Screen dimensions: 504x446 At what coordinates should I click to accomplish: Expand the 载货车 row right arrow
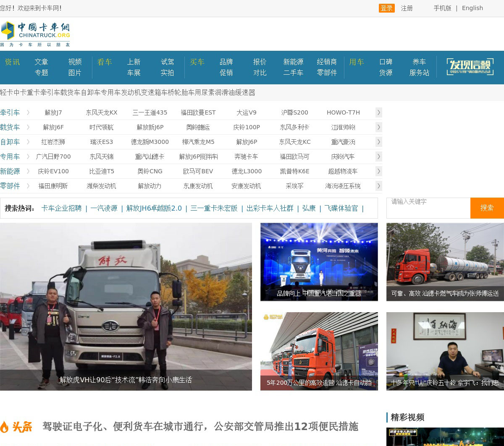(x=378, y=127)
